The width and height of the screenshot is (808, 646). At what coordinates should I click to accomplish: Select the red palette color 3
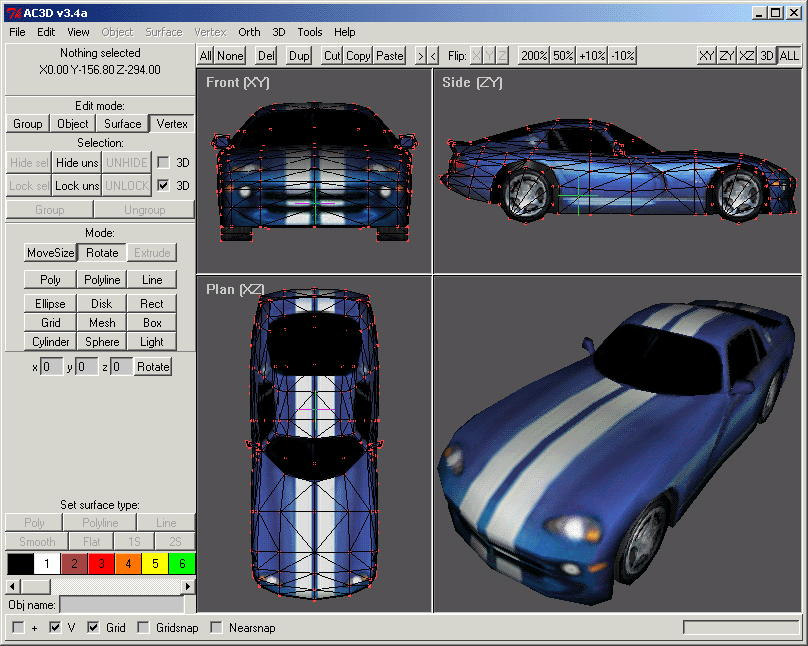pos(101,564)
